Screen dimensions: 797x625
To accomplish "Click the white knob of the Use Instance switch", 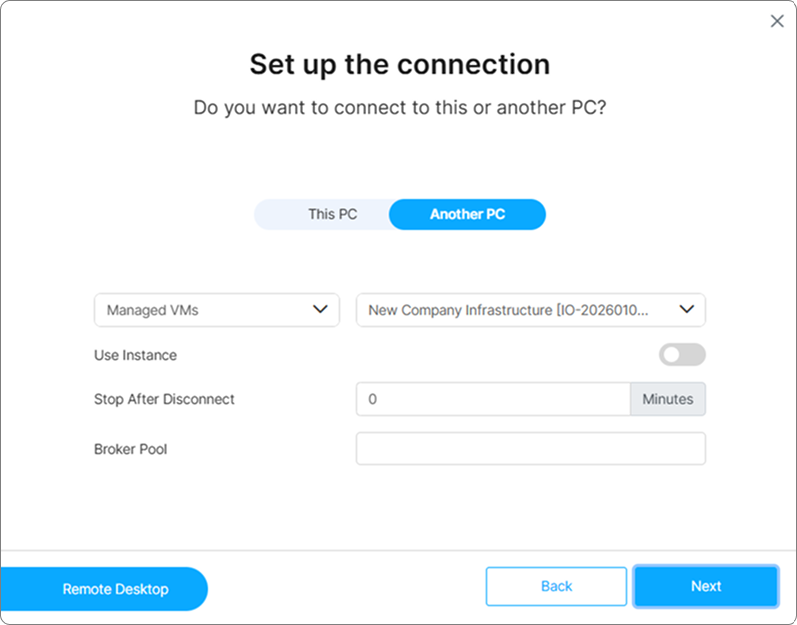I will click(x=672, y=355).
